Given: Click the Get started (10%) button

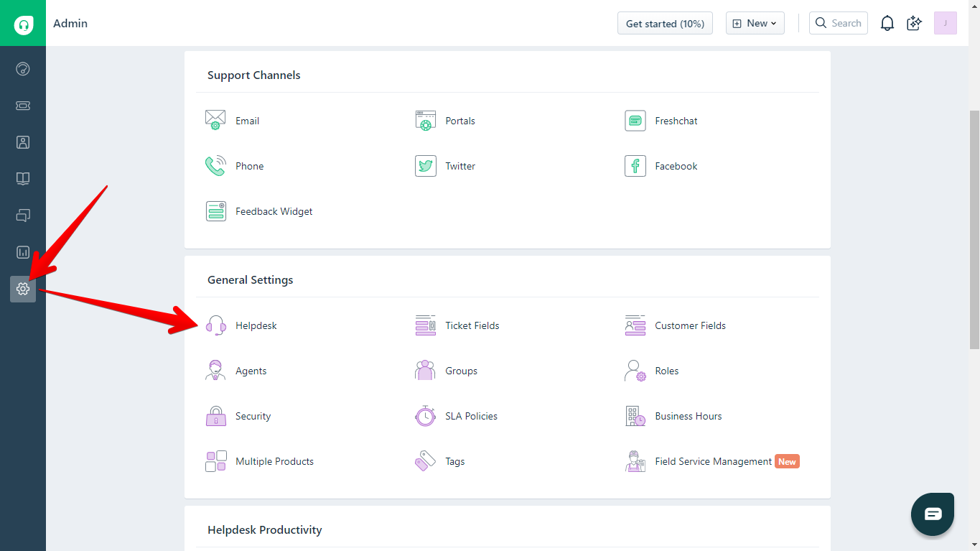Looking at the screenshot, I should click(x=665, y=23).
